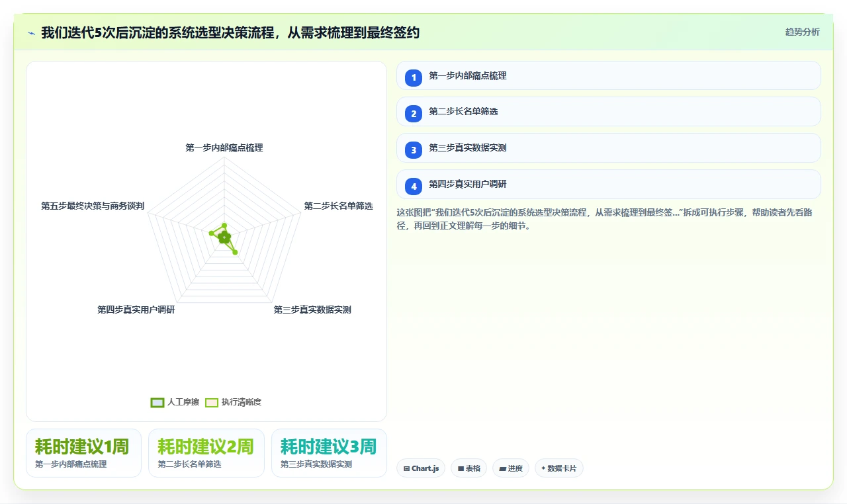Open the 耗时建议2周 card
The width and height of the screenshot is (847, 504).
click(206, 453)
